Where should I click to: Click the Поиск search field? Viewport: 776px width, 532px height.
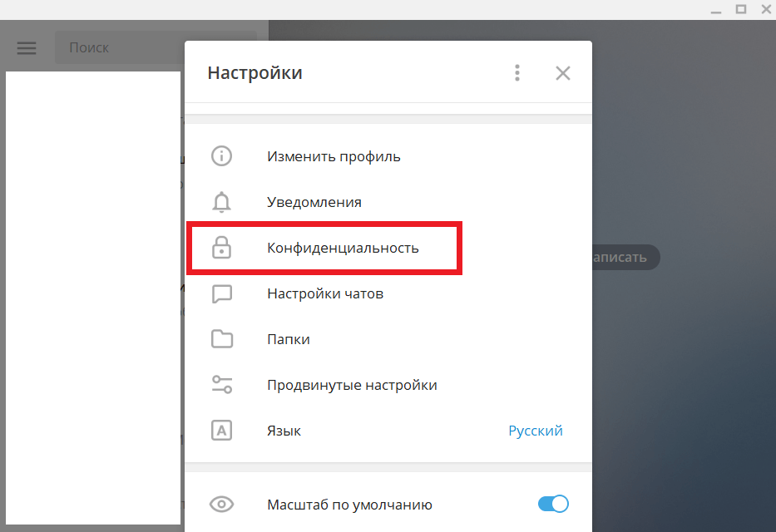click(158, 48)
